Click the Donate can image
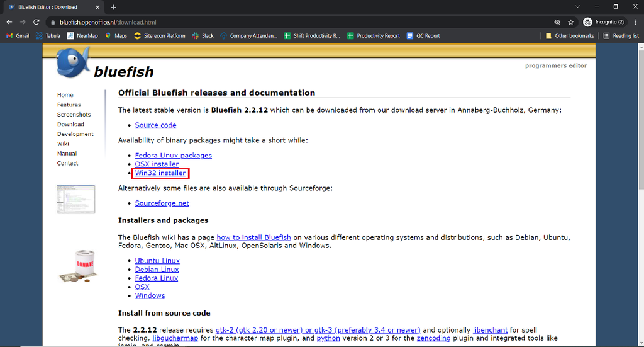Screen dimensions: 644x347 (x=79, y=266)
